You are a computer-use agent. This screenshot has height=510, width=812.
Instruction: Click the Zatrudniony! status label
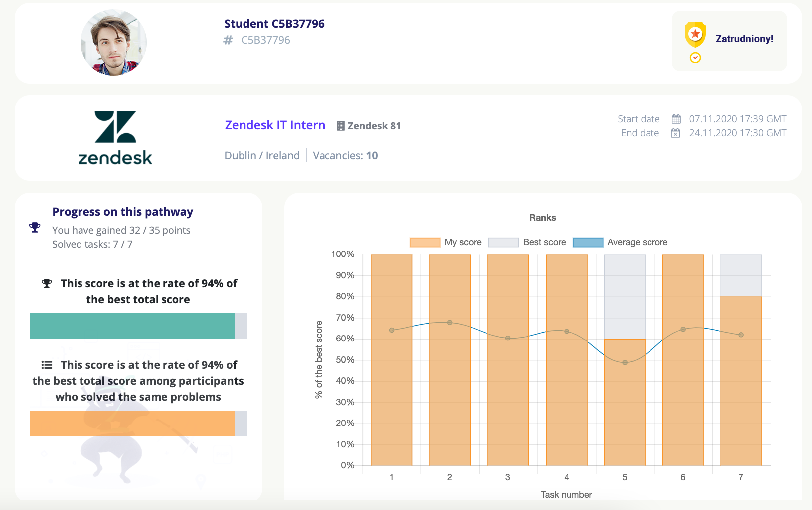744,39
